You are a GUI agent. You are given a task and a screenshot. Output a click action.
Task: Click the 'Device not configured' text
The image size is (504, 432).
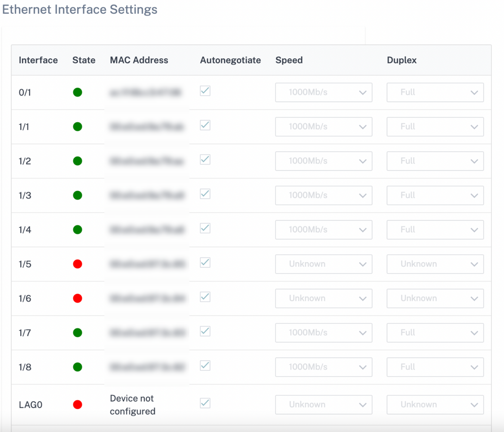pos(132,405)
